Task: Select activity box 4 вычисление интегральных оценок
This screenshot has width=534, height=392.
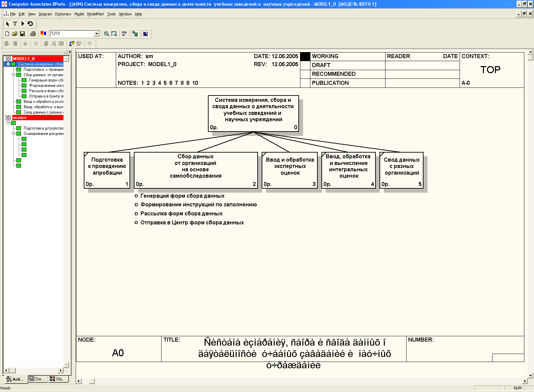Action: pos(348,170)
